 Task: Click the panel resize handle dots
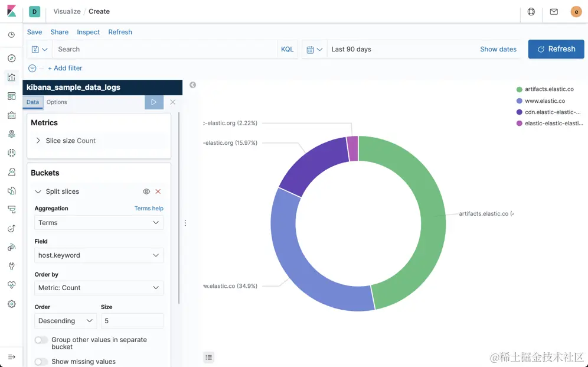[x=185, y=223]
